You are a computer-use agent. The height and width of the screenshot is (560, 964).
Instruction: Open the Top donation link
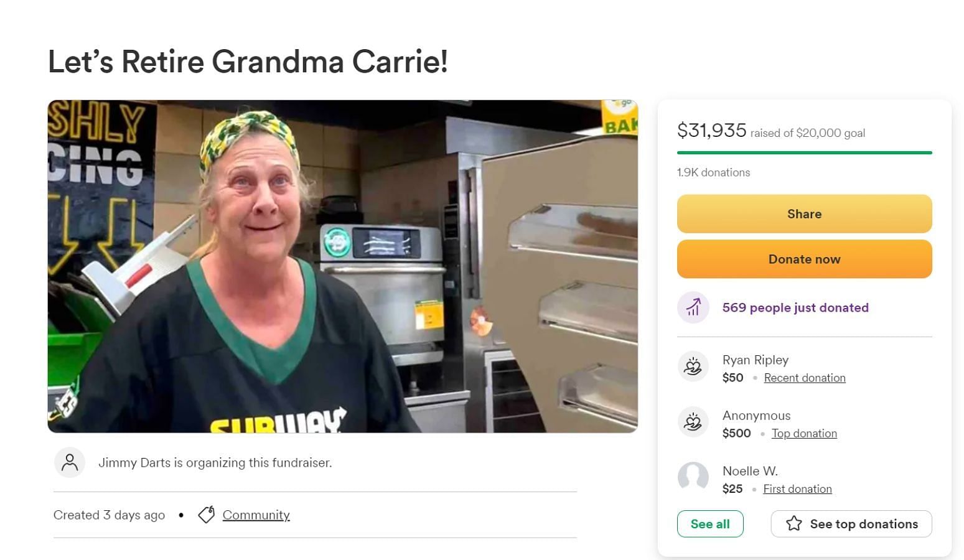point(804,434)
